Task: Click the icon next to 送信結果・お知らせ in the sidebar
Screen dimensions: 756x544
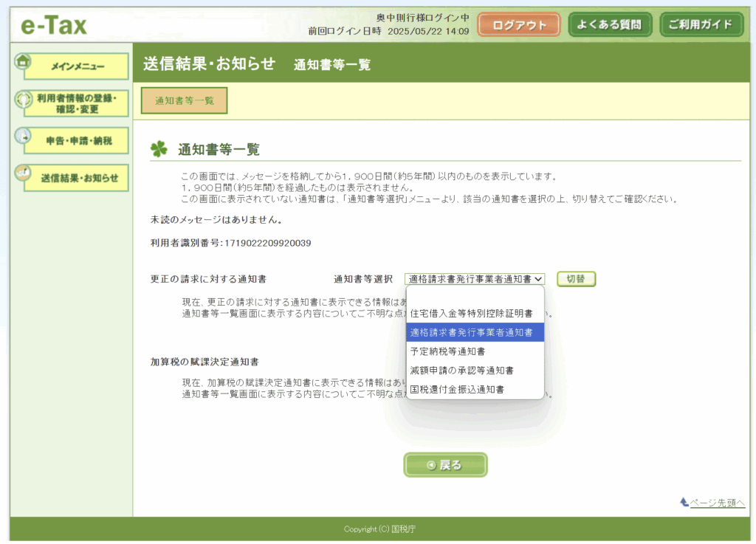Action: pos(23,173)
